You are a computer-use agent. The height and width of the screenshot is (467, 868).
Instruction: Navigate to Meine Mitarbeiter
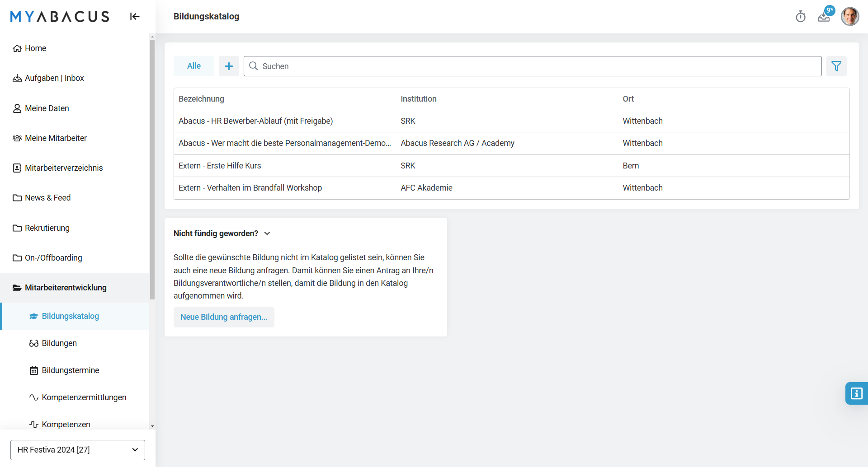[x=75, y=138]
